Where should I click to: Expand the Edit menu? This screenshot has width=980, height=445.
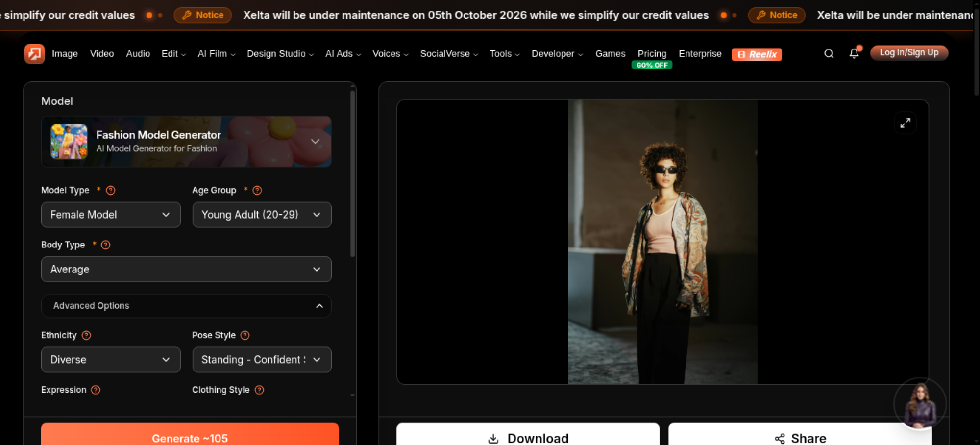[x=173, y=54]
